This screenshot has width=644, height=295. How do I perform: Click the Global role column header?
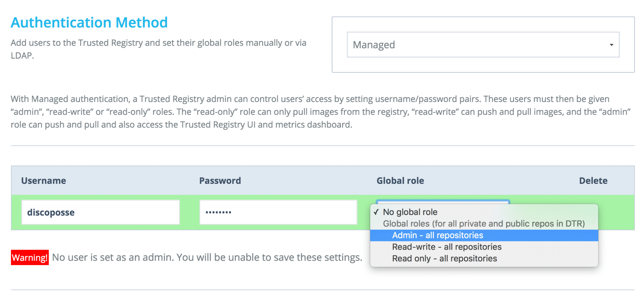[400, 181]
